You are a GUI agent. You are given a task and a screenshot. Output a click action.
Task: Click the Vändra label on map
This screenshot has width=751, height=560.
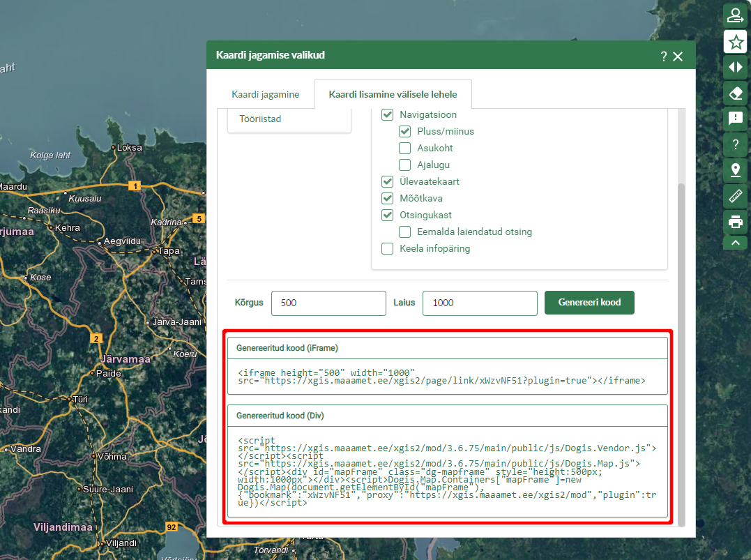pos(25,449)
